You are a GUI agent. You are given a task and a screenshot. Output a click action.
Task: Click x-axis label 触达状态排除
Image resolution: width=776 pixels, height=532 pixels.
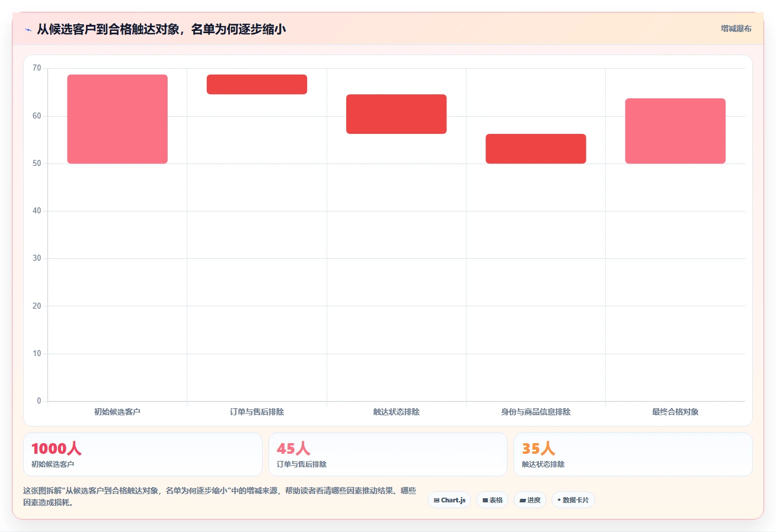396,412
